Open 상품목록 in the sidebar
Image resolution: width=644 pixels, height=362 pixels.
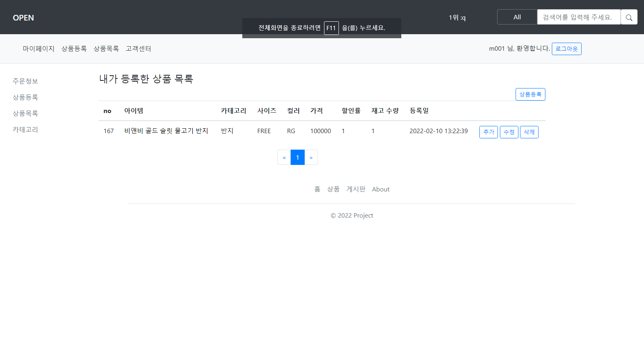point(25,113)
